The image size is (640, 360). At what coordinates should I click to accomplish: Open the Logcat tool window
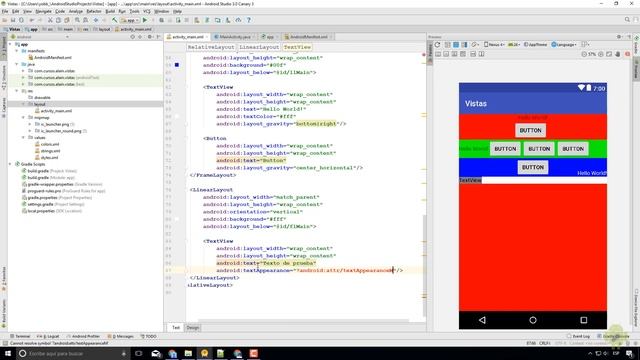pos(48,336)
